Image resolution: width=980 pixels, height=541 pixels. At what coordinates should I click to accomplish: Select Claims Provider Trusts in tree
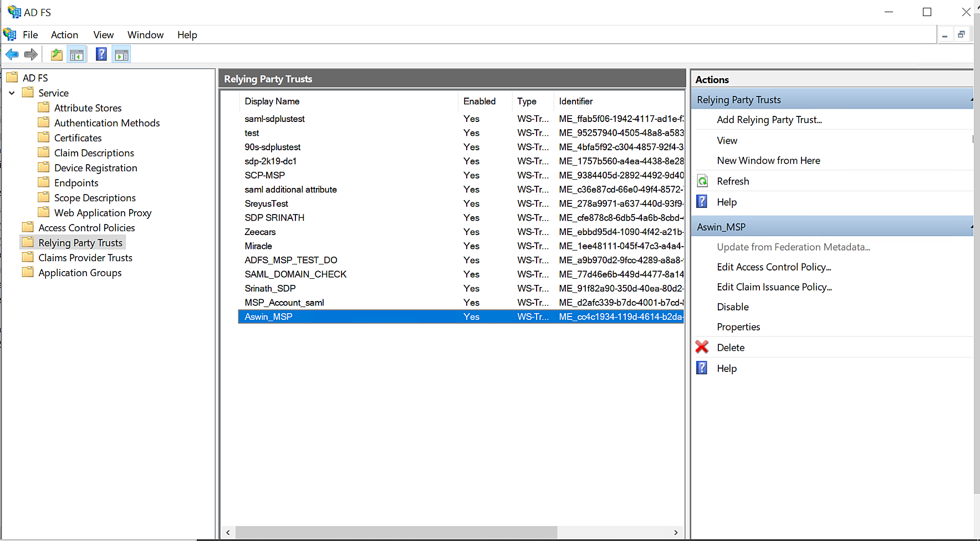(x=85, y=258)
